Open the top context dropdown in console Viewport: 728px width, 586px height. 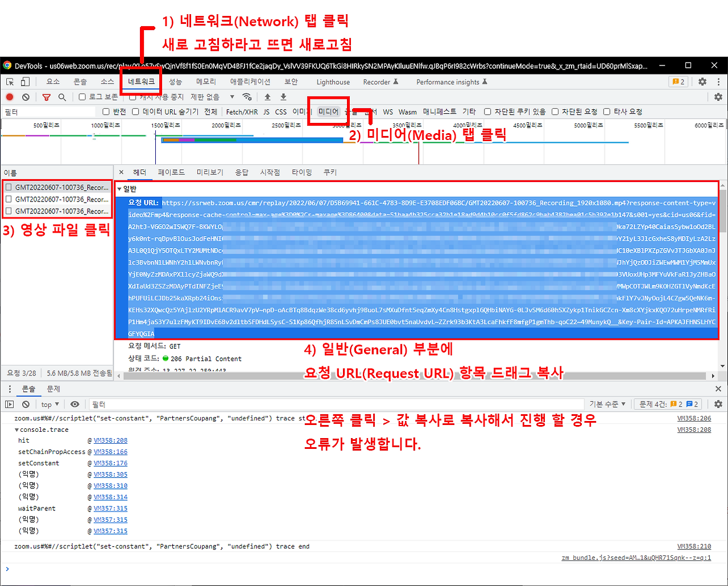click(x=50, y=405)
